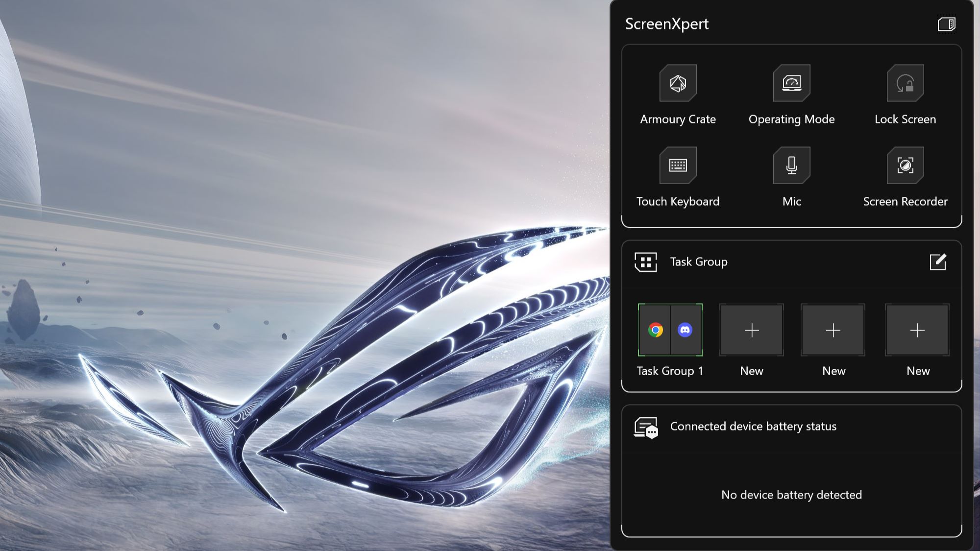Click the "Lock Screen" label

coord(905,120)
